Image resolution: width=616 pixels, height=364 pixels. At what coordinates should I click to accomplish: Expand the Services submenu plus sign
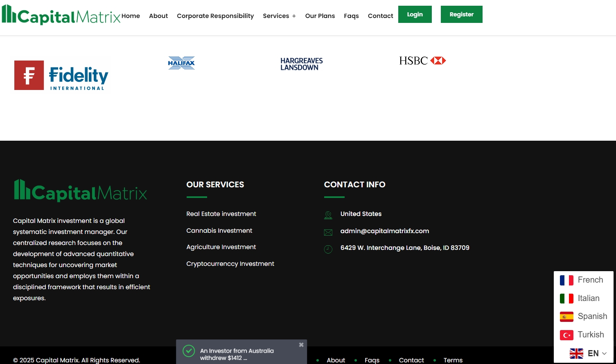294,16
